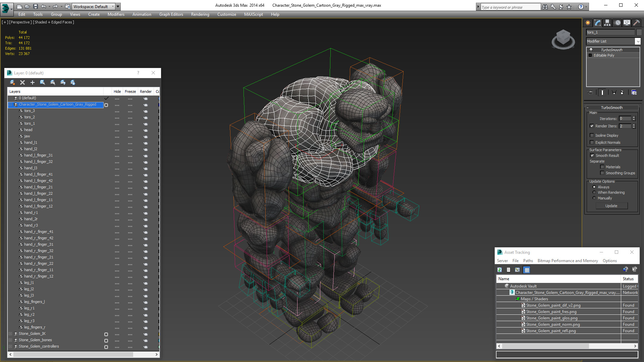Select When Rendering update option

point(594,192)
